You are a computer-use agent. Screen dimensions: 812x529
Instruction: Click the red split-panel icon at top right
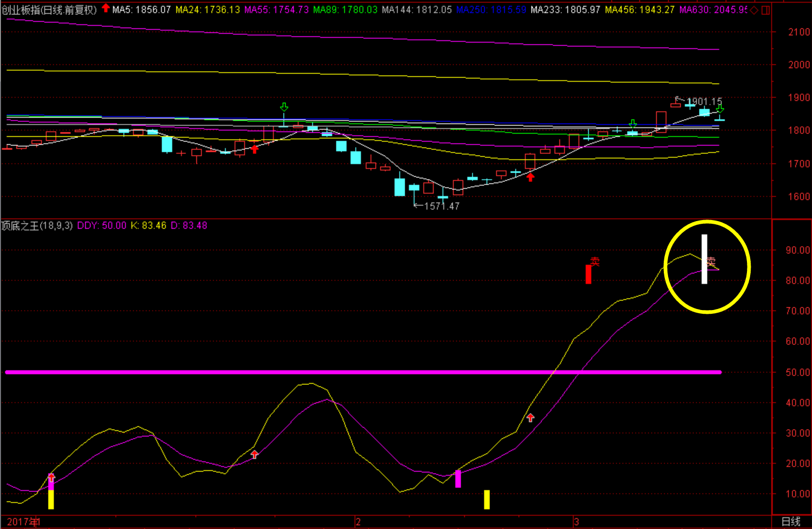click(766, 10)
